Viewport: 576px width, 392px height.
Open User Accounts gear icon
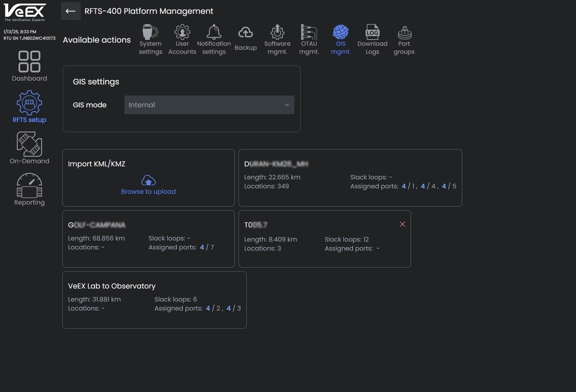pos(182,32)
